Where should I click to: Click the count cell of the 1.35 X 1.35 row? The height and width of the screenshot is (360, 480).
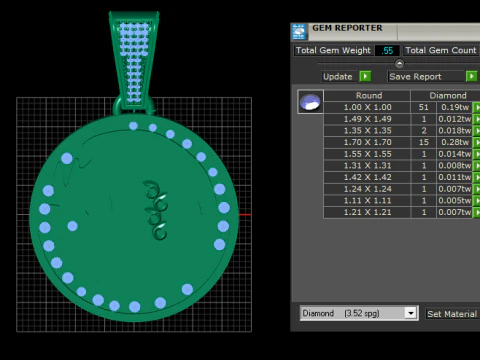(x=424, y=131)
